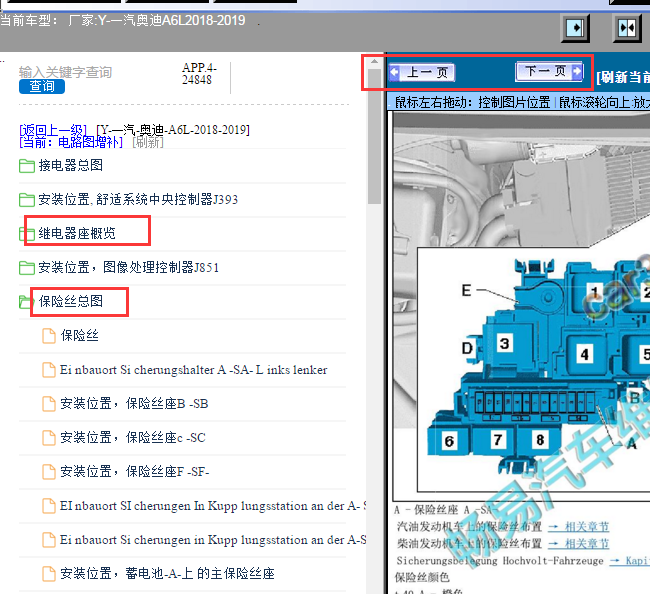Viewport: 650px width, 594px height.
Task: Click the page icon beside 蓄电池-A-上的主保险丝座
Action: click(x=49, y=574)
